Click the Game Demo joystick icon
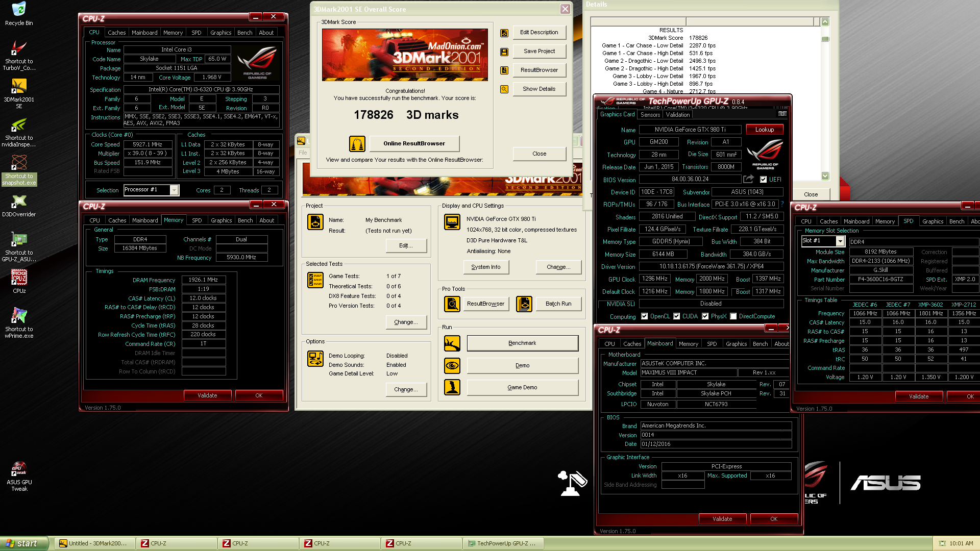This screenshot has height=551, width=980. (x=452, y=387)
